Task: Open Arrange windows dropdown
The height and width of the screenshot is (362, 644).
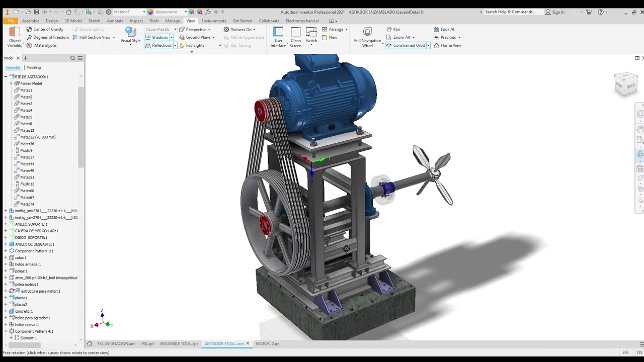Action: 335,29
